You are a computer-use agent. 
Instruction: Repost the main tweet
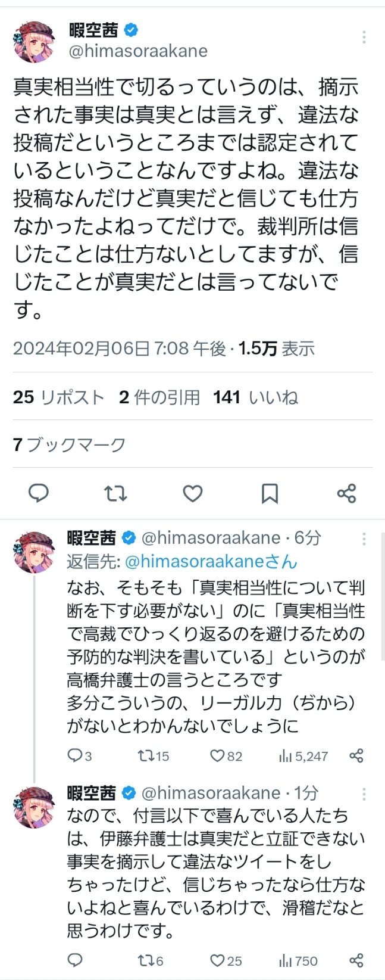tap(115, 493)
